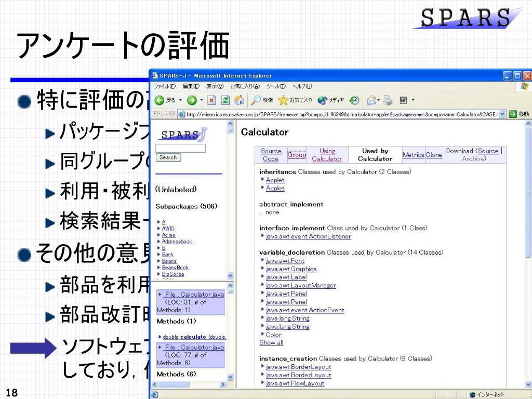Click the Subpackages frame scroll-down arrow

point(230,275)
